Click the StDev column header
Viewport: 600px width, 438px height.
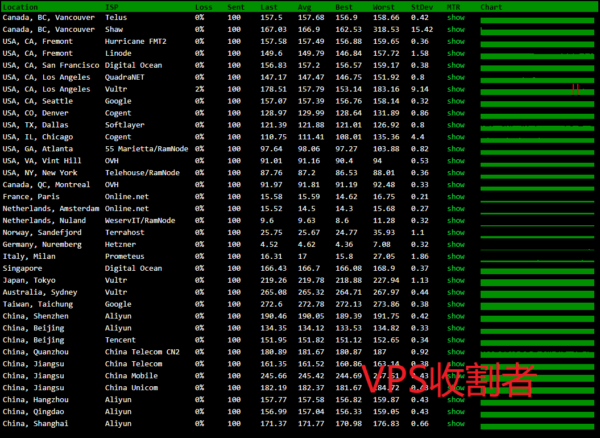click(x=422, y=6)
